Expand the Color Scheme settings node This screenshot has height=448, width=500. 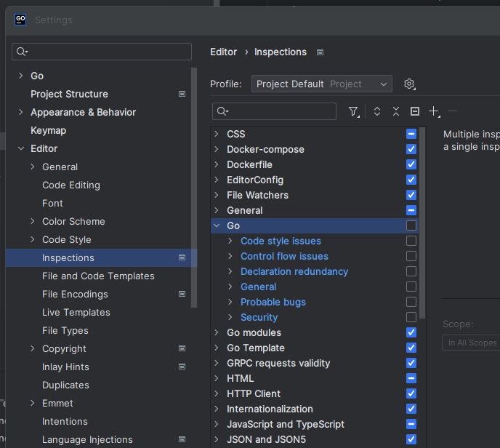coord(33,221)
